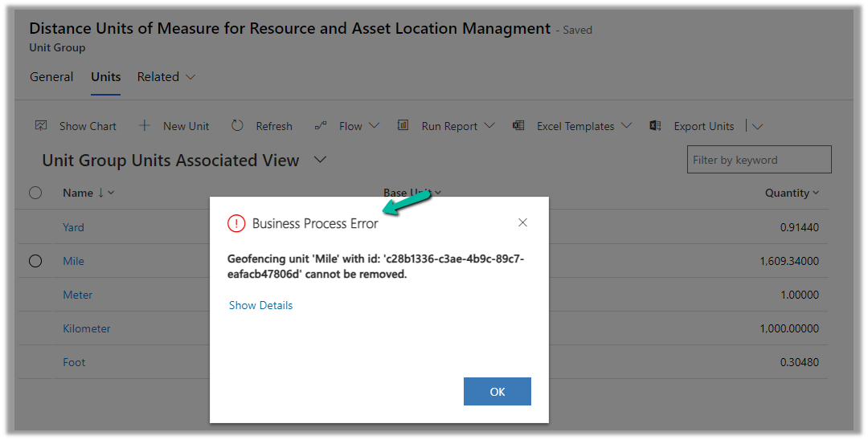
Task: Select the Mile row radio circle
Action: tap(35, 261)
